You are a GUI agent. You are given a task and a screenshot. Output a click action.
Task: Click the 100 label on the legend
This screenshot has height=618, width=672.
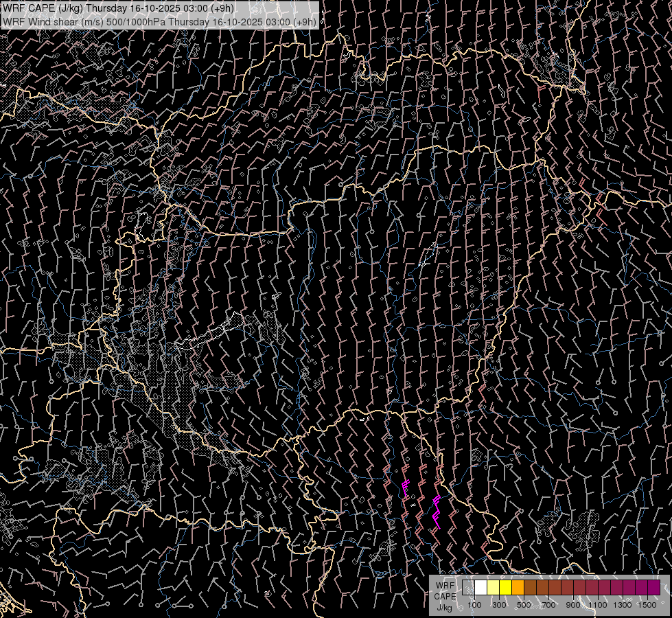(x=474, y=605)
